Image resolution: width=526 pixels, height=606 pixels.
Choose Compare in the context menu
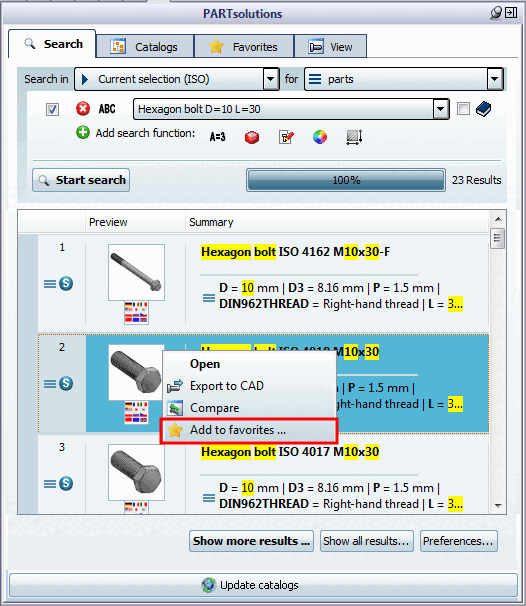(x=249, y=408)
